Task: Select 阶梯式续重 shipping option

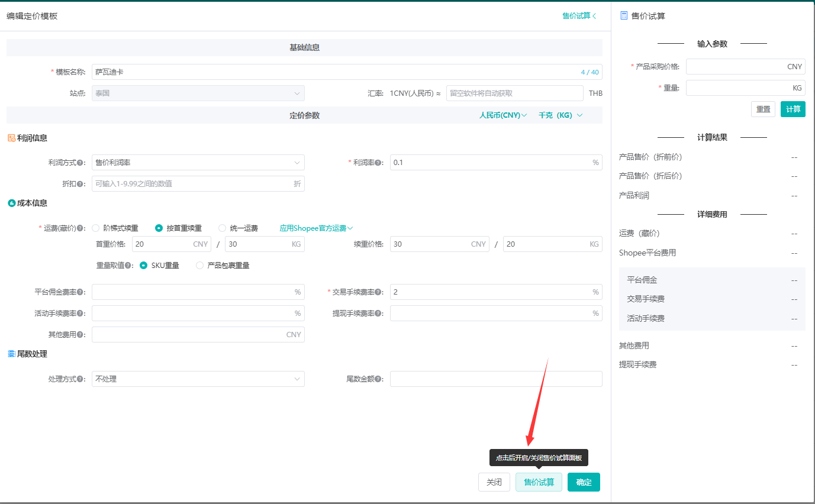Action: [96, 228]
